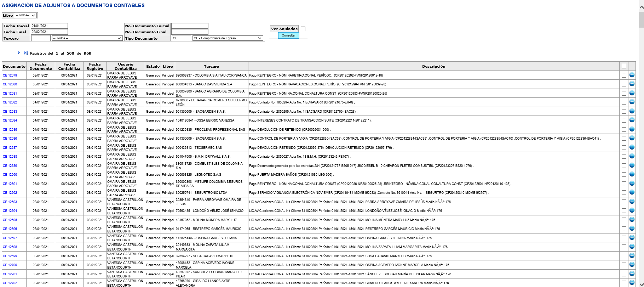The height and width of the screenshot is (287, 644).
Task: Select the SEGURTRONIC LTDA tercero cell
Action: pyautogui.click(x=212, y=193)
